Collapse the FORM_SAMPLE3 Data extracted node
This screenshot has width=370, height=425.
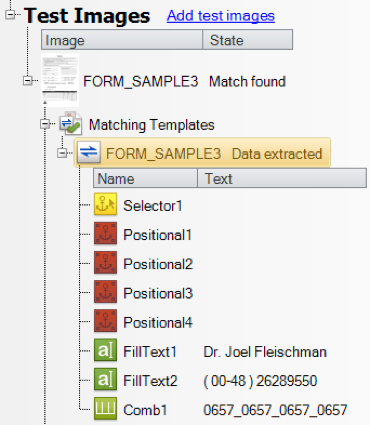click(x=62, y=153)
